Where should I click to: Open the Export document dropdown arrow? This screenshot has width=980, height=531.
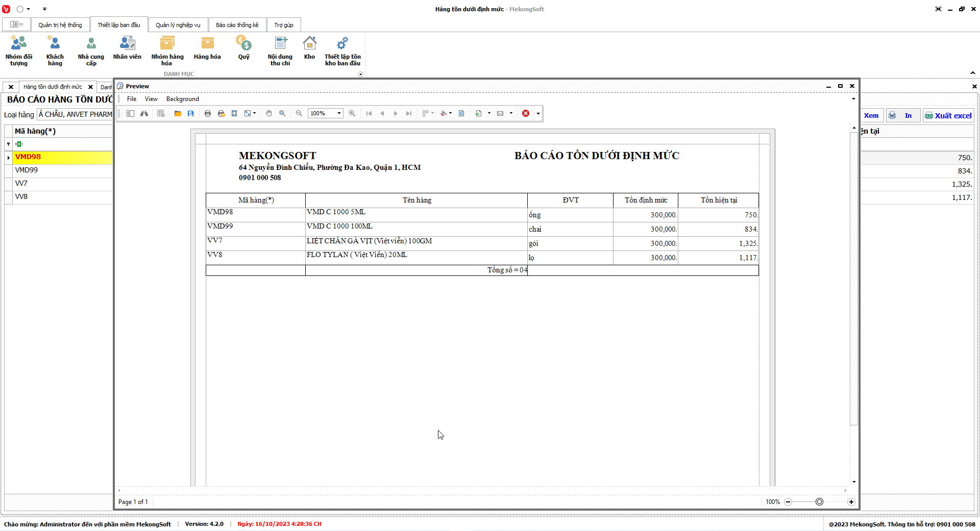(x=489, y=113)
